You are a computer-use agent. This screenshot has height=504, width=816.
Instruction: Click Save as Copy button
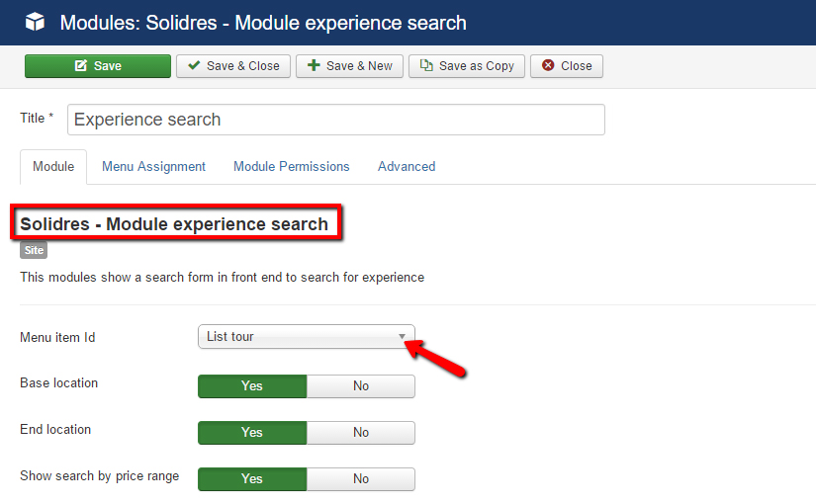pyautogui.click(x=467, y=66)
